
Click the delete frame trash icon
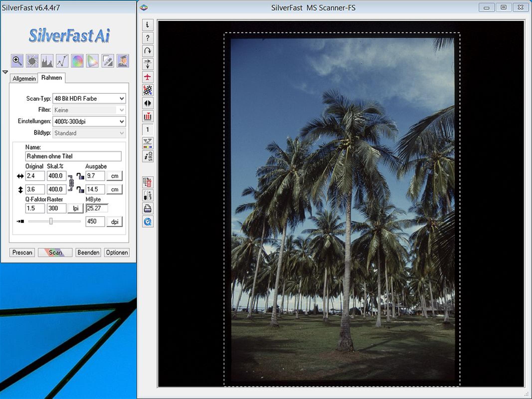click(x=148, y=183)
